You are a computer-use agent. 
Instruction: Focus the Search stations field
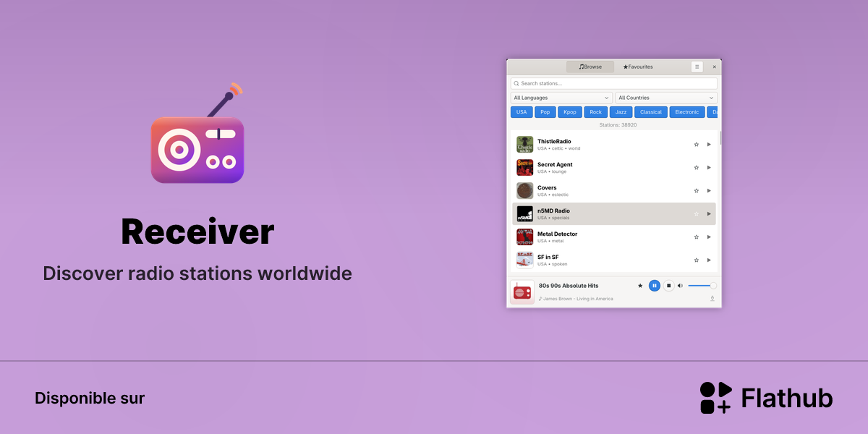pyautogui.click(x=614, y=83)
